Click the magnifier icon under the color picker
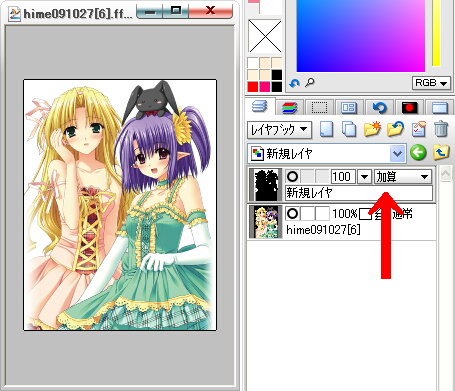 [x=310, y=82]
